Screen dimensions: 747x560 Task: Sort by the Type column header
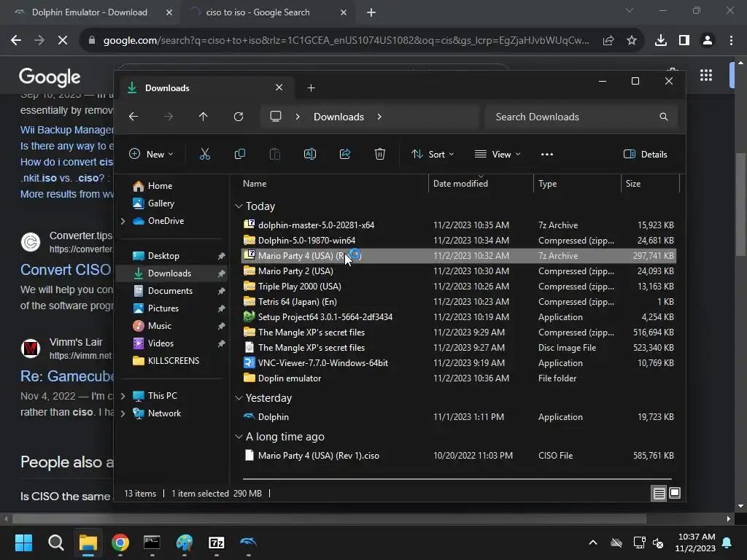click(x=547, y=184)
